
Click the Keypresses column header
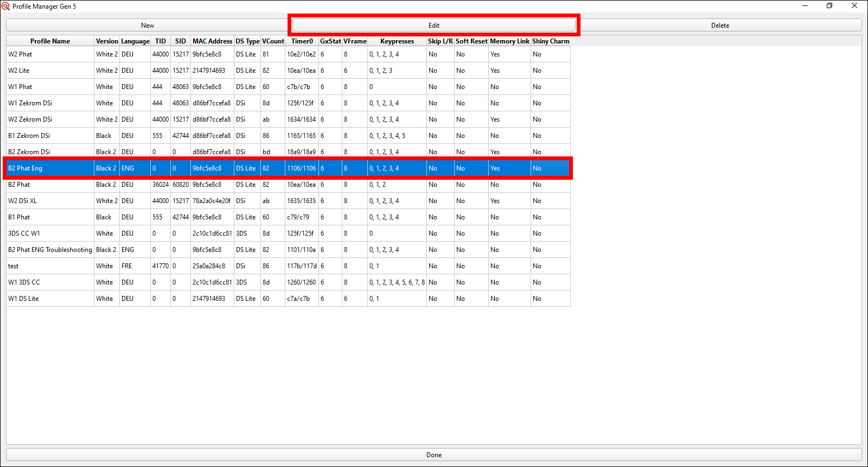pos(397,41)
